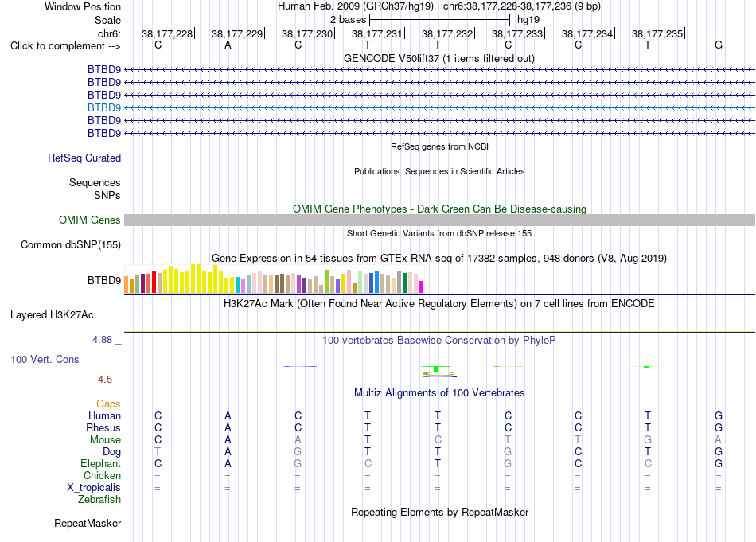Click the first BTBD9 transcript arrow line
The height and width of the screenshot is (542, 756).
pyautogui.click(x=439, y=70)
